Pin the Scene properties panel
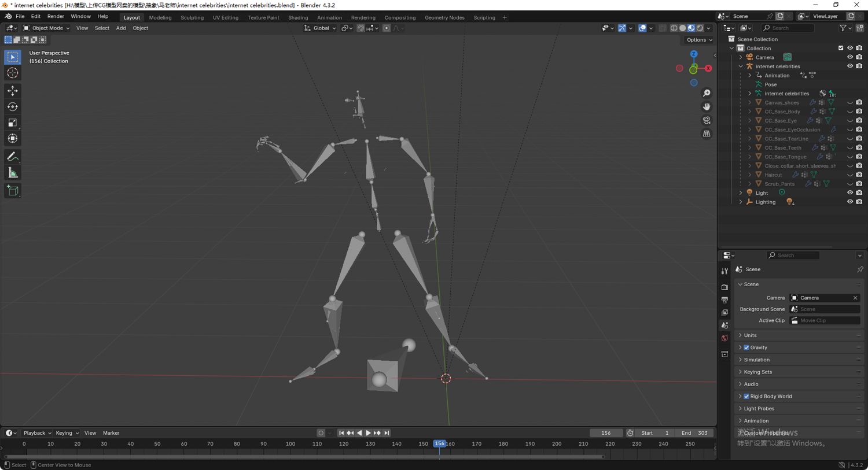The width and height of the screenshot is (868, 470). coord(860,269)
